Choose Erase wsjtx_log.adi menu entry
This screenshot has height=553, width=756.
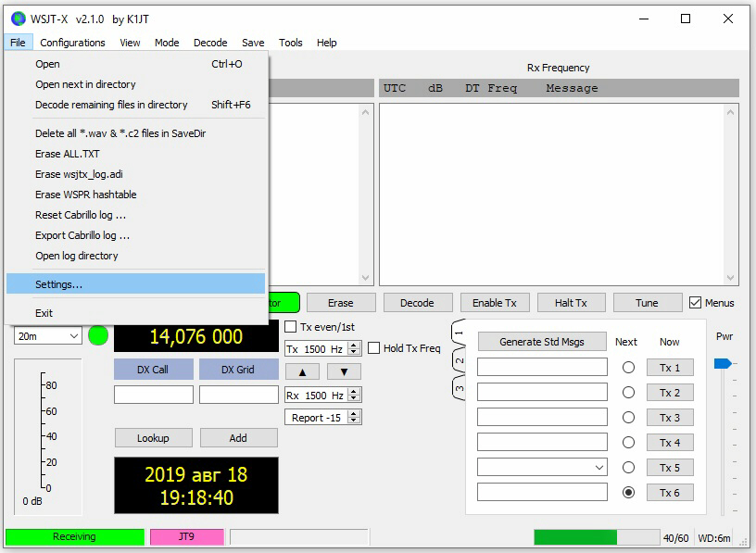point(135,174)
